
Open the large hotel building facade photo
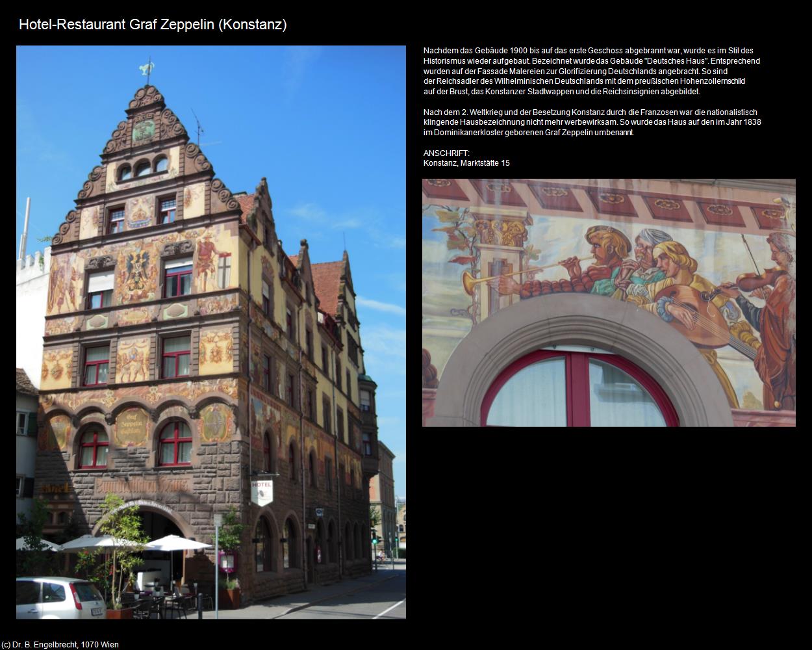tap(211, 332)
